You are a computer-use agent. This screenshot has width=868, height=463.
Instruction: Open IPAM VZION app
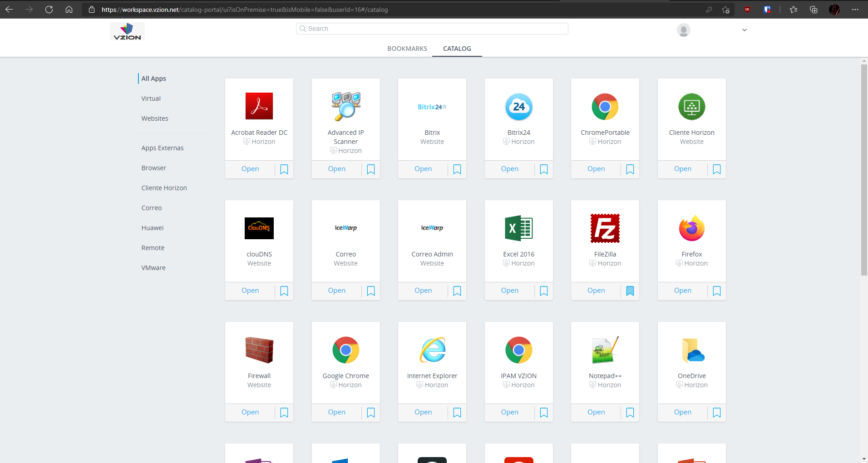(510, 412)
